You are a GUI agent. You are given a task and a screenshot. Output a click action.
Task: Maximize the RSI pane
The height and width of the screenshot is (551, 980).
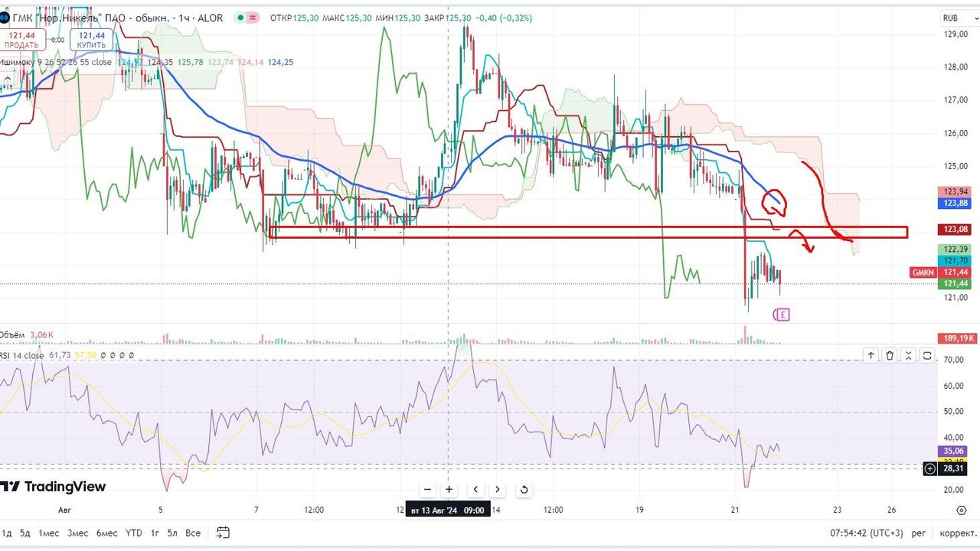pos(927,355)
